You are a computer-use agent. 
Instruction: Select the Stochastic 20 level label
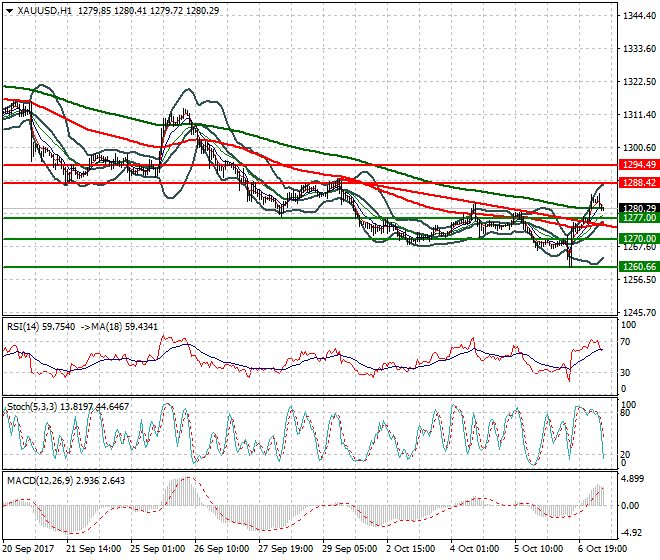626,454
